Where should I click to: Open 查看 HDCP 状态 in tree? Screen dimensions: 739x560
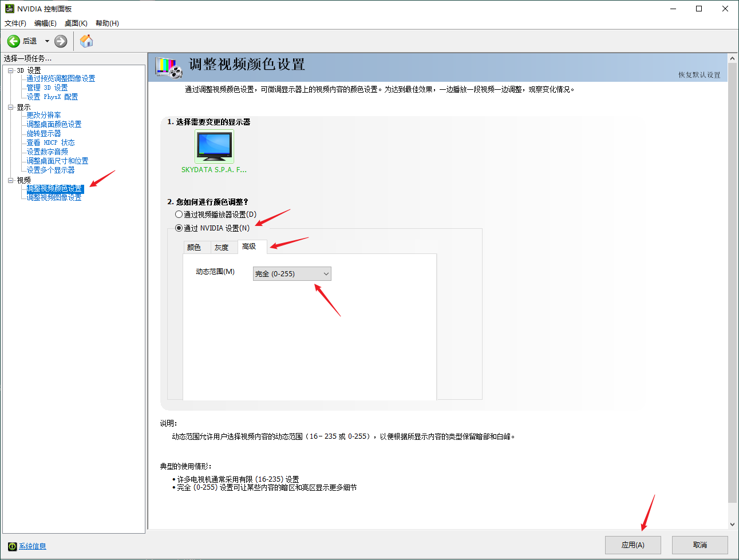(50, 142)
